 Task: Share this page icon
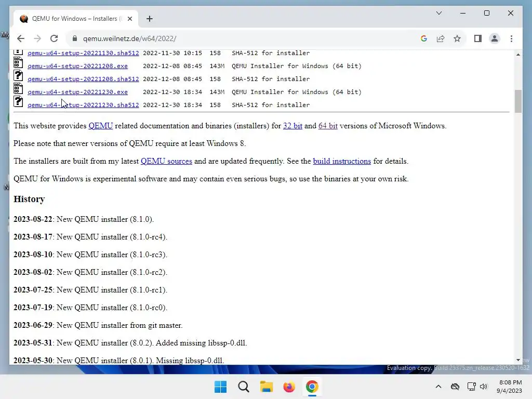point(441,38)
